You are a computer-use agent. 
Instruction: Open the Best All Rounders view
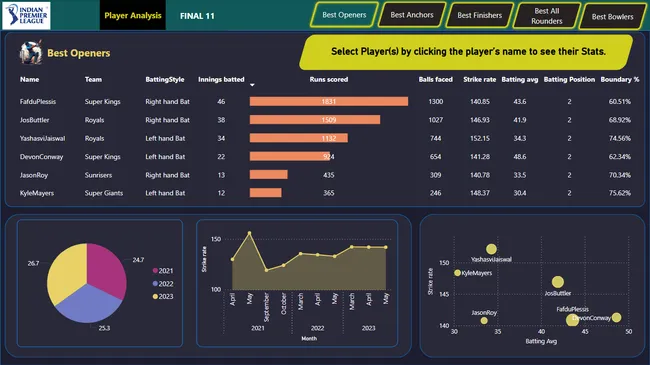547,16
